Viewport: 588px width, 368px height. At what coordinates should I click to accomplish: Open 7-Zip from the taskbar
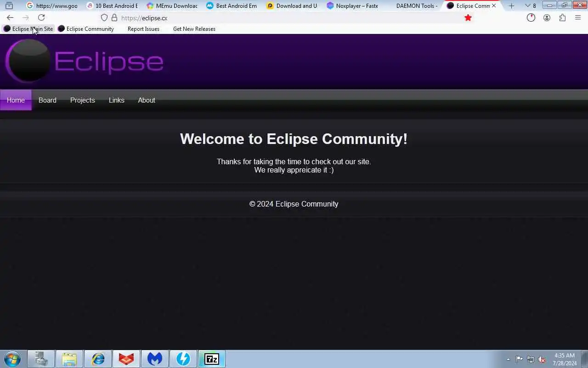(212, 359)
